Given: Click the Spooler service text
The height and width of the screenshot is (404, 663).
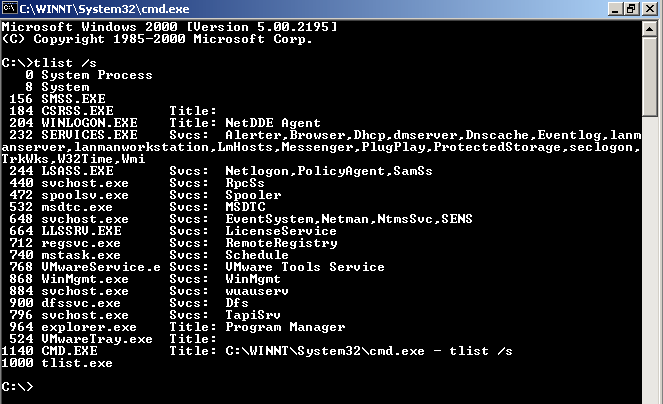Looking at the screenshot, I should [x=253, y=195].
